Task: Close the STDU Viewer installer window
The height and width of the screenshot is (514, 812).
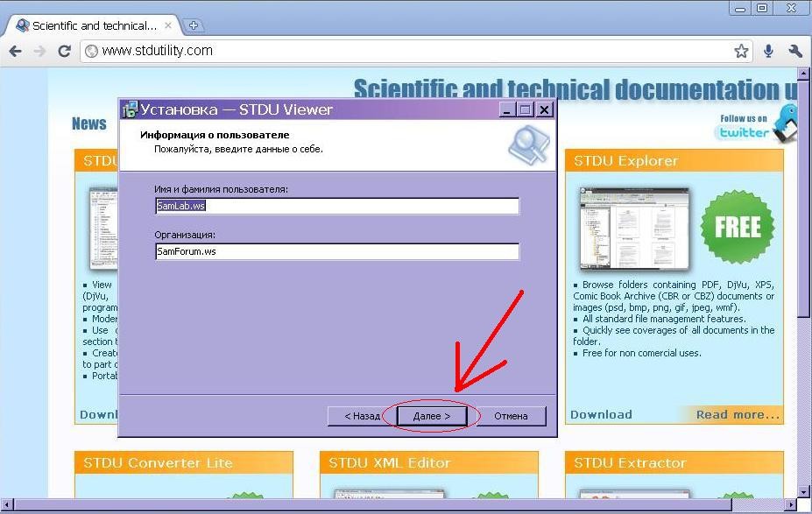Action: pos(544,109)
